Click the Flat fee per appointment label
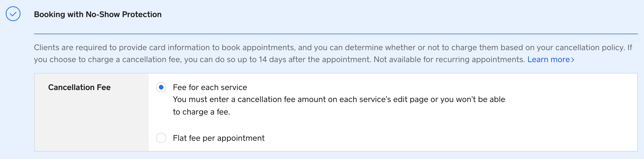This screenshot has height=159, width=644. [x=219, y=138]
